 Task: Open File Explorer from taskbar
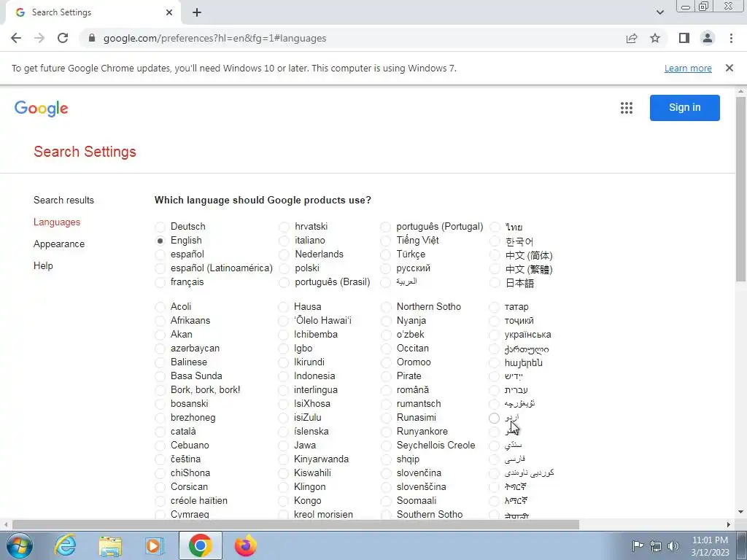pos(110,545)
